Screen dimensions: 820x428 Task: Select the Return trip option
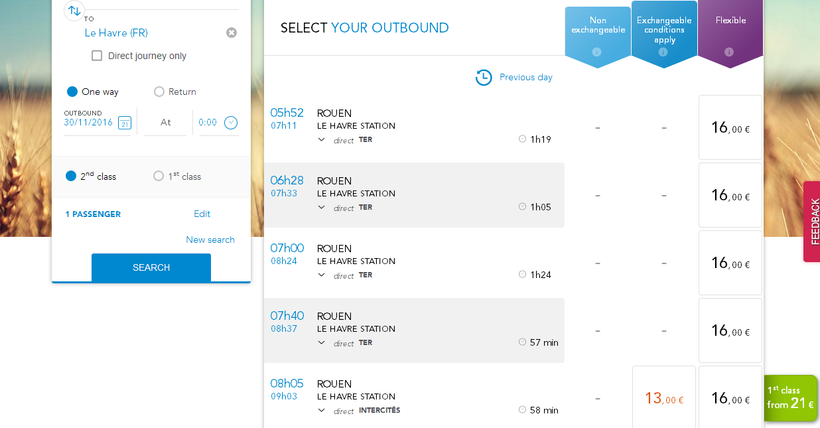(159, 92)
